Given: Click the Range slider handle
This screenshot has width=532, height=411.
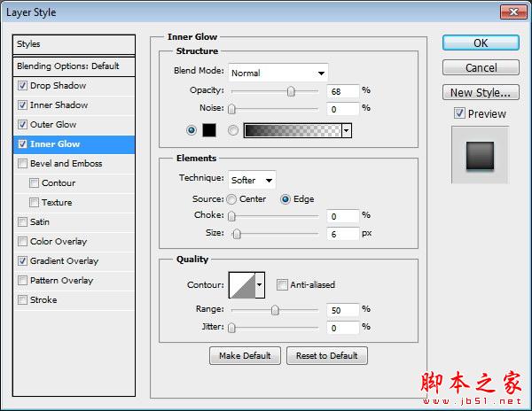Looking at the screenshot, I should click(x=275, y=310).
